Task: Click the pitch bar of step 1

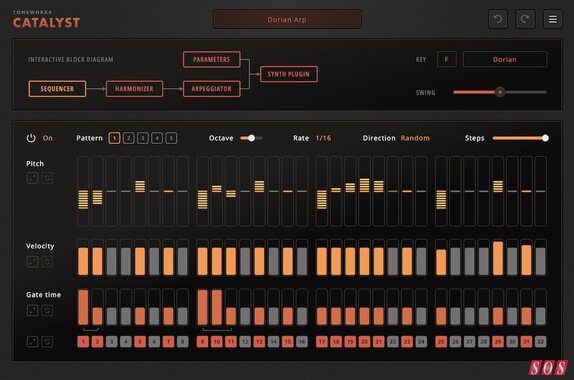Action: pos(83,191)
